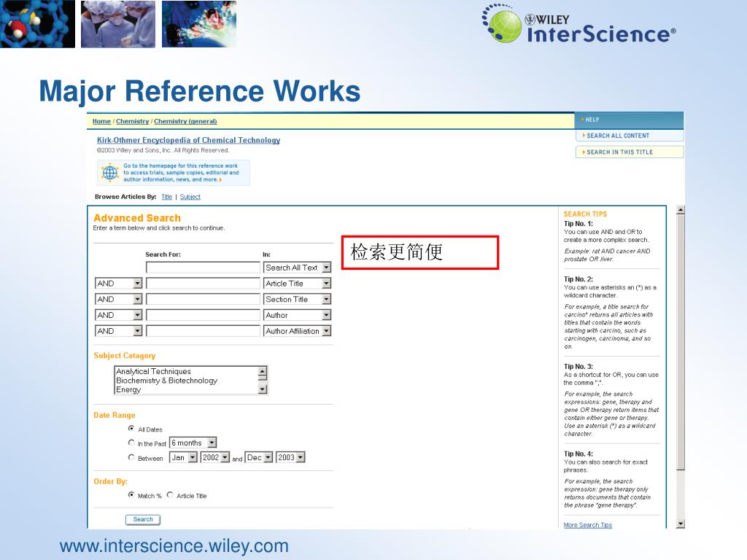
Task: Select the All Dates radio button
Action: click(131, 429)
